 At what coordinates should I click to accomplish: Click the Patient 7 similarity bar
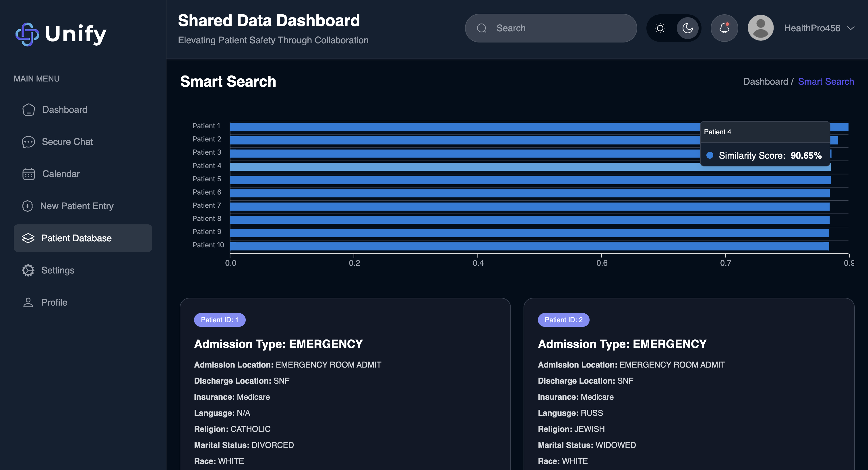529,206
